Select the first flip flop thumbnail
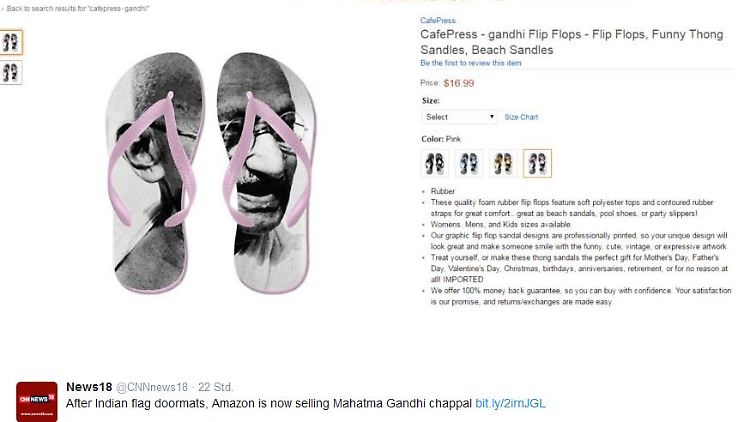 [x=11, y=42]
